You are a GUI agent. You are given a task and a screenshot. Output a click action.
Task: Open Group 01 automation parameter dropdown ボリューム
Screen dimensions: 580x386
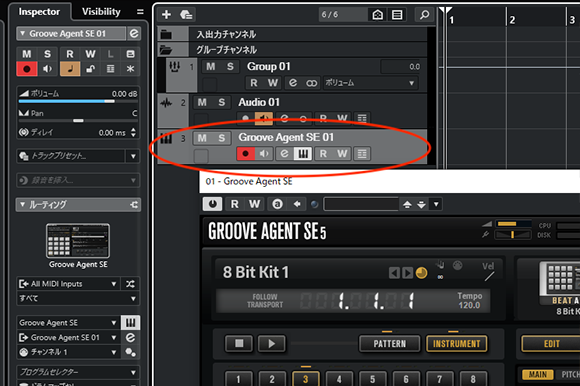[370, 83]
